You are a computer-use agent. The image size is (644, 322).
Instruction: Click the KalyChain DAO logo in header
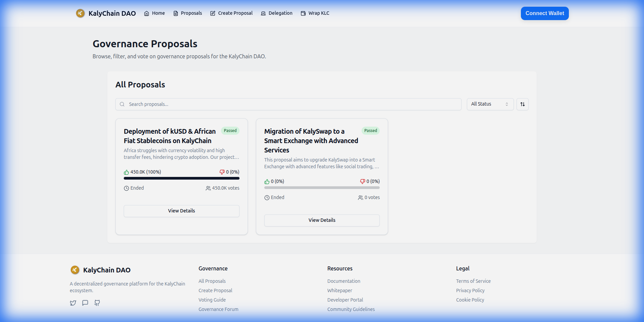80,13
